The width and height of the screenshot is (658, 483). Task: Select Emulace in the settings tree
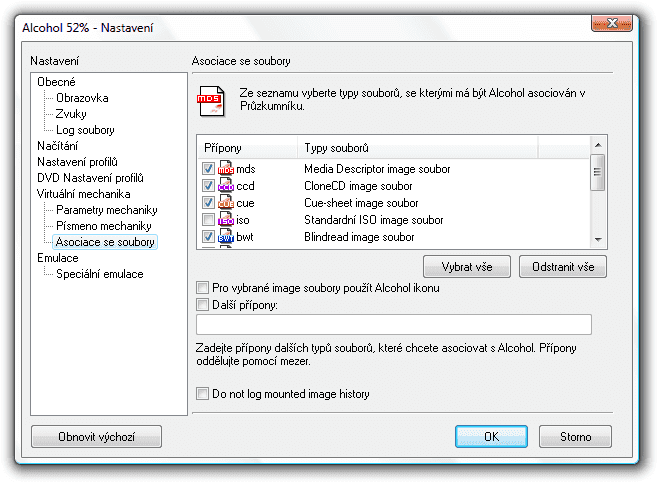[57, 258]
